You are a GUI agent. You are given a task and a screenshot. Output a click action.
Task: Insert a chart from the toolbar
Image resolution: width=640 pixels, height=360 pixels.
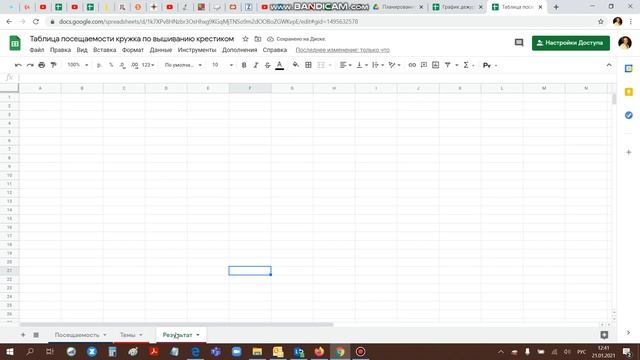(x=436, y=65)
